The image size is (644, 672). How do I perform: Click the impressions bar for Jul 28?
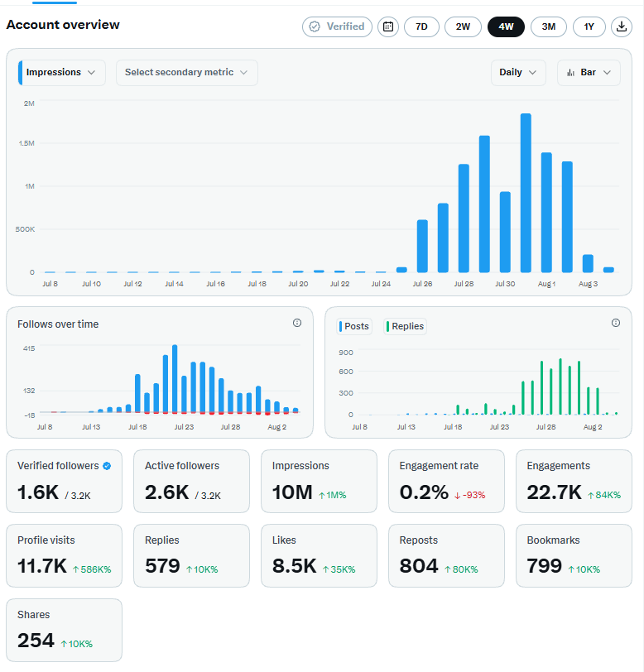tap(464, 218)
